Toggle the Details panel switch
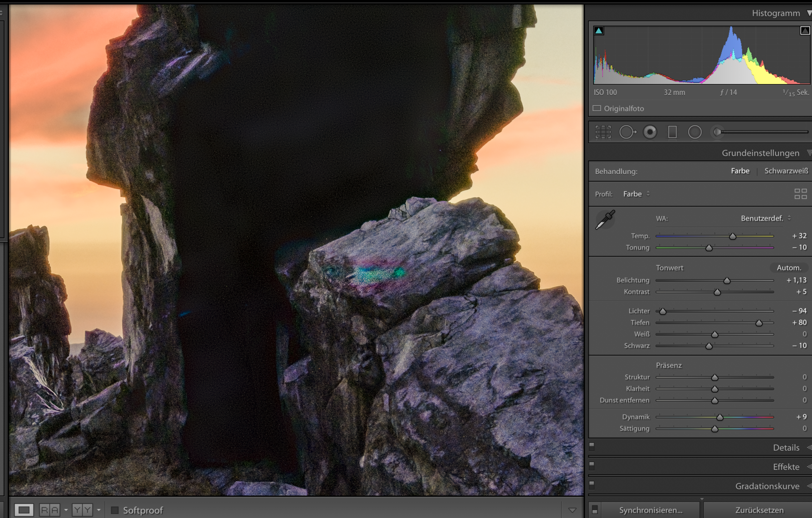Viewport: 812px width, 518px height. (x=592, y=446)
